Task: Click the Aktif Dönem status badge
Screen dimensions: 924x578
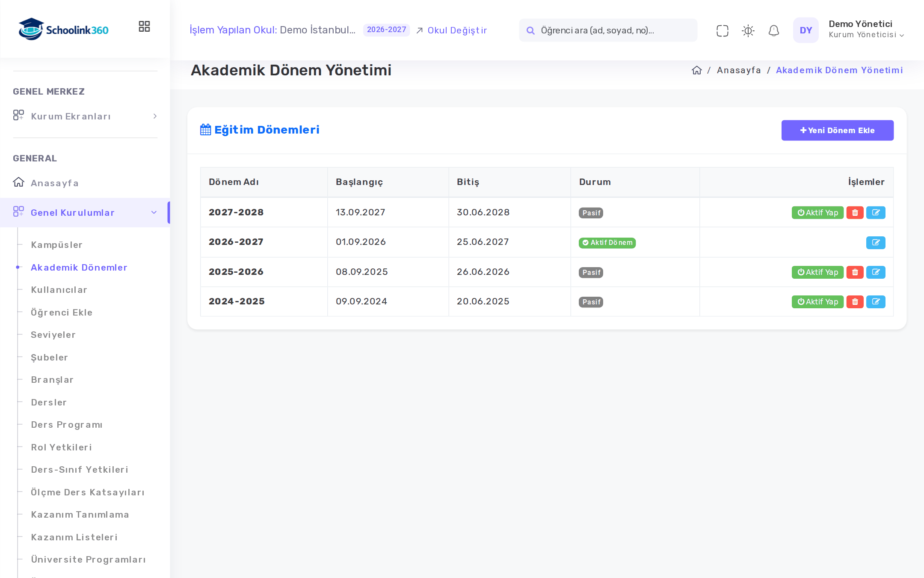Action: click(x=607, y=243)
